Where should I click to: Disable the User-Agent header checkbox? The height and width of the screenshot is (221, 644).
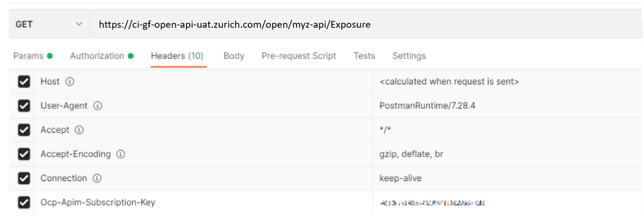coord(24,106)
